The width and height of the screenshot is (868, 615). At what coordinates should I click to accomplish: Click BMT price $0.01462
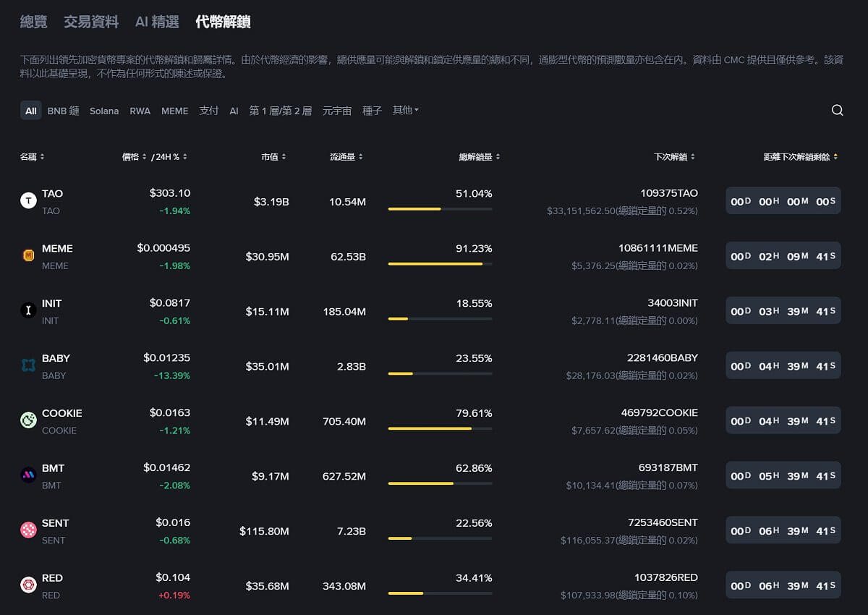pos(167,468)
